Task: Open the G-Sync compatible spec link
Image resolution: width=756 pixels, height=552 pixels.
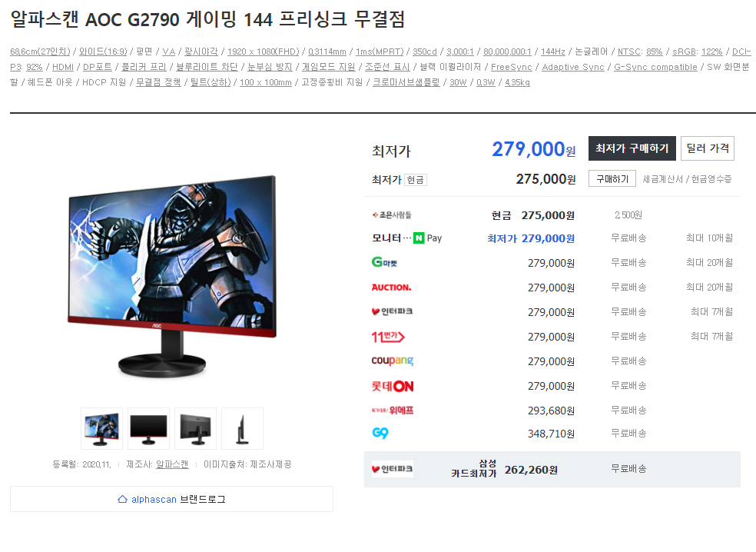Action: [x=655, y=67]
